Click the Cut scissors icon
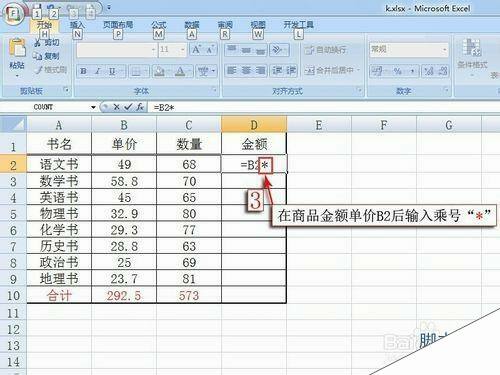 click(x=37, y=43)
